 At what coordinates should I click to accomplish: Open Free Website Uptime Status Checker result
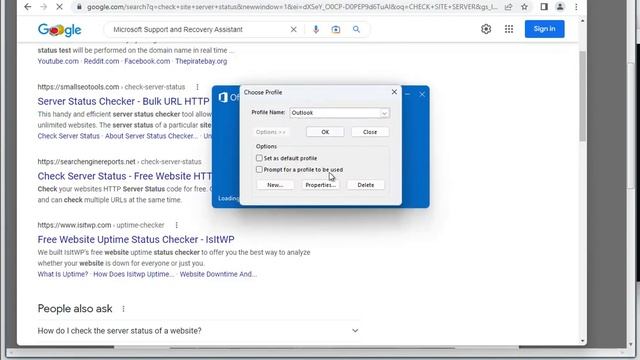coord(136,239)
